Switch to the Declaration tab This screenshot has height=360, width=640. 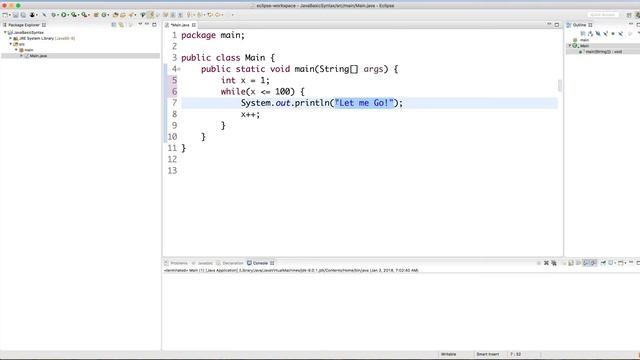click(x=230, y=263)
